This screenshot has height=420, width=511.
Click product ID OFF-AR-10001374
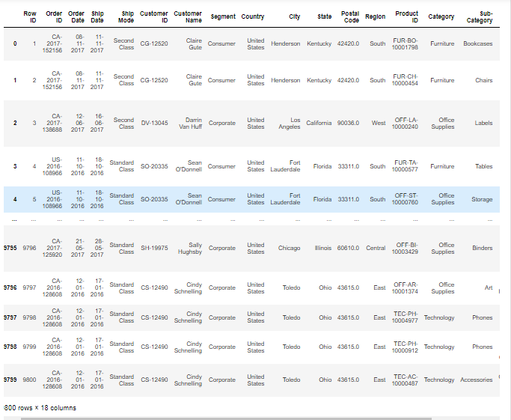[x=405, y=288]
